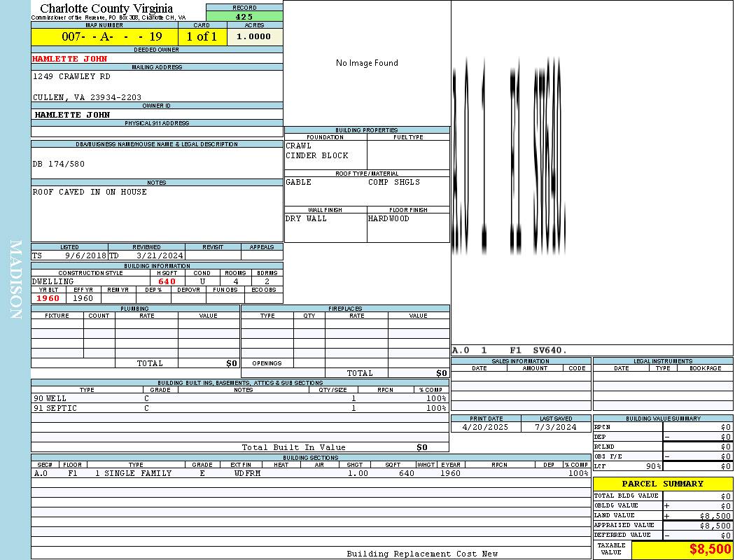735x560 pixels.
Task: Click the record number 425 field
Action: (x=244, y=17)
